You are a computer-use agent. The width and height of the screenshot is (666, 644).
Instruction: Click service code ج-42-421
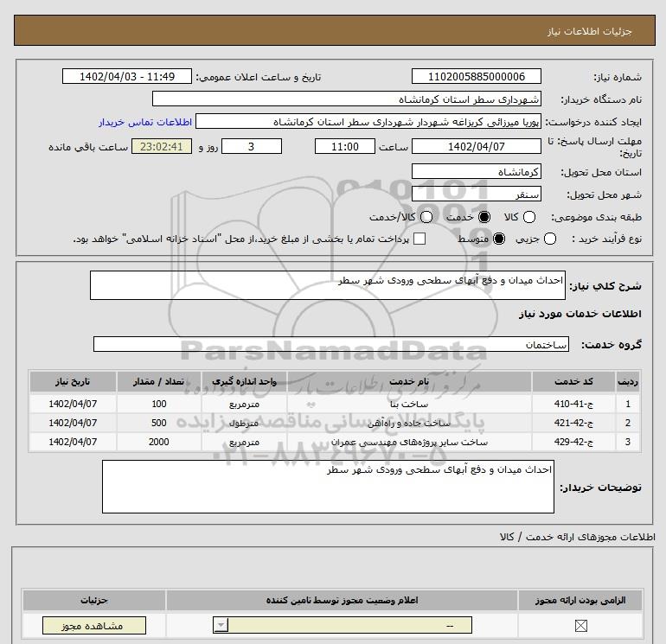pyautogui.click(x=573, y=424)
